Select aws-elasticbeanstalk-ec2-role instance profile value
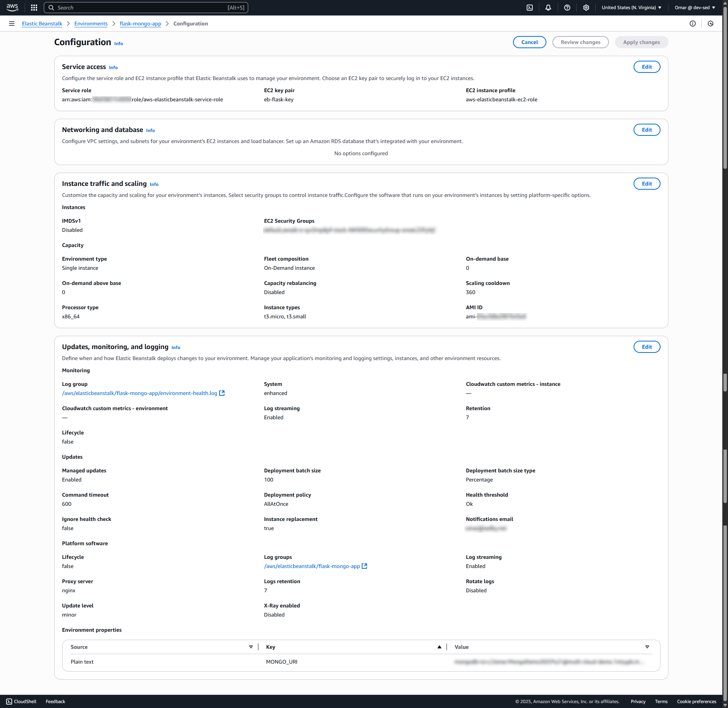The height and width of the screenshot is (708, 728). pyautogui.click(x=502, y=99)
